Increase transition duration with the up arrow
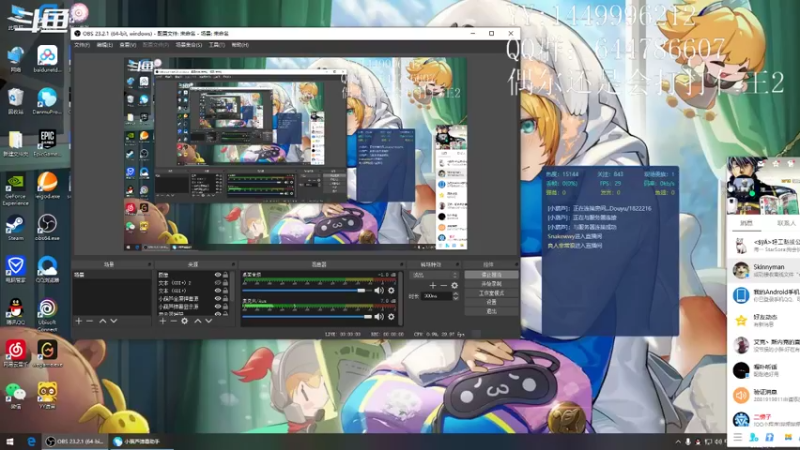 coord(456,294)
